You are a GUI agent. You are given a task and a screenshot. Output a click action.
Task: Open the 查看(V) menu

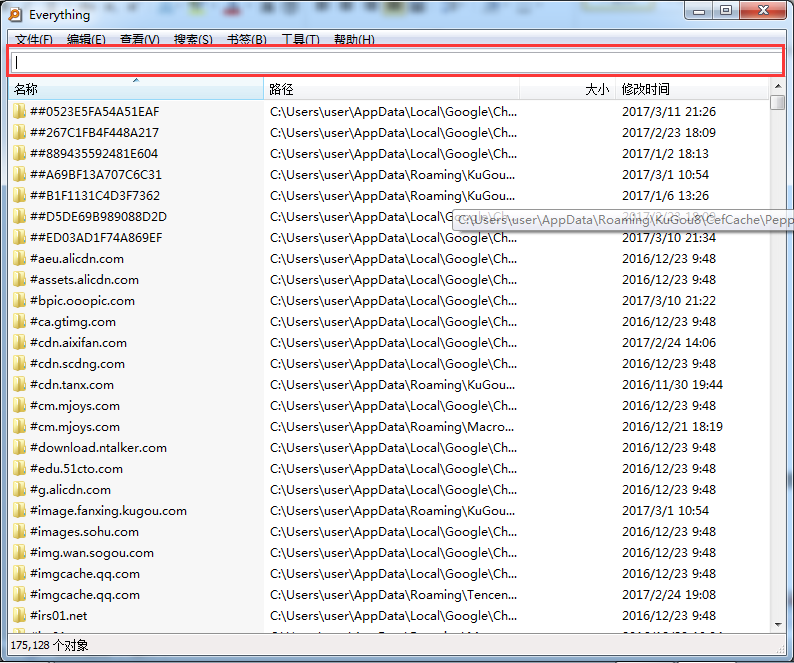(140, 40)
